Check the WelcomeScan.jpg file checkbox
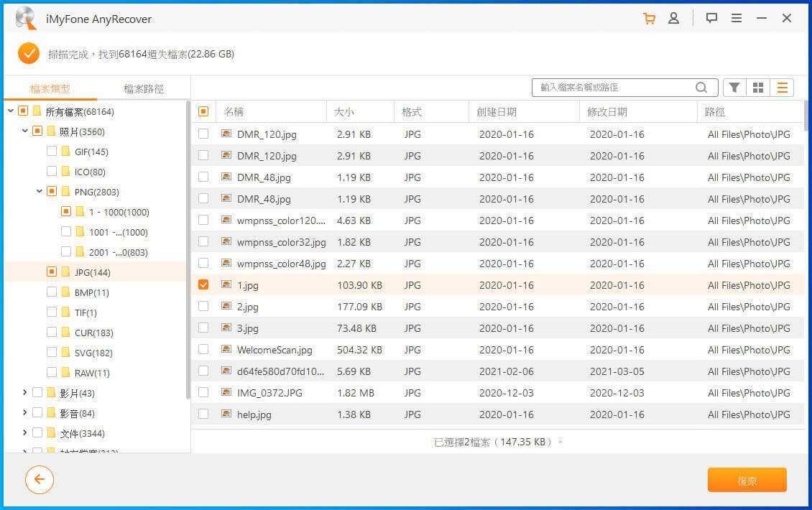 pos(203,350)
